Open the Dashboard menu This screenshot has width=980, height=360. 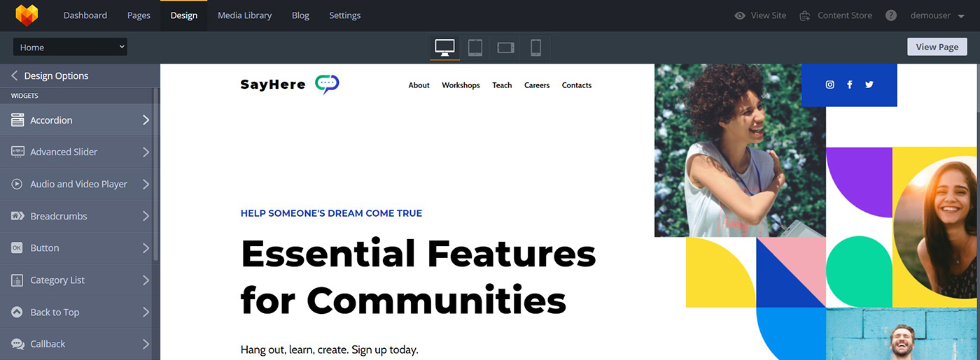(85, 15)
